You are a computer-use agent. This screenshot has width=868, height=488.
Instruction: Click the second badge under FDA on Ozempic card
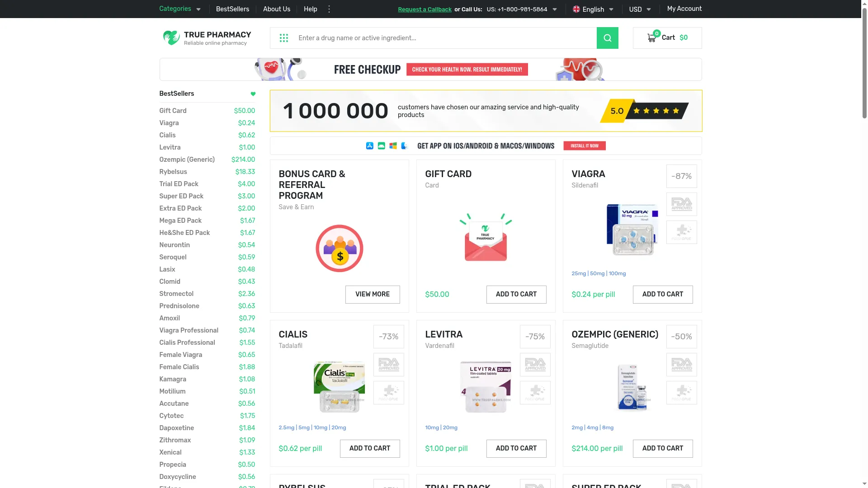pos(681,393)
